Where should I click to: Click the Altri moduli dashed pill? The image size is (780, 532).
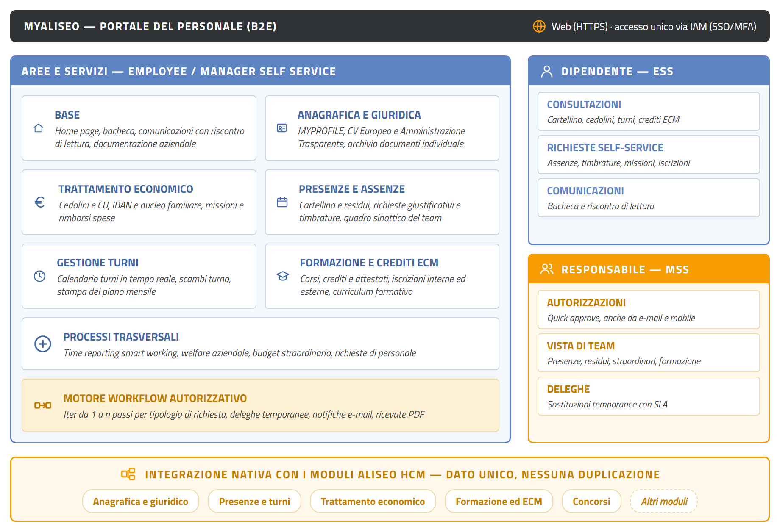point(664,501)
